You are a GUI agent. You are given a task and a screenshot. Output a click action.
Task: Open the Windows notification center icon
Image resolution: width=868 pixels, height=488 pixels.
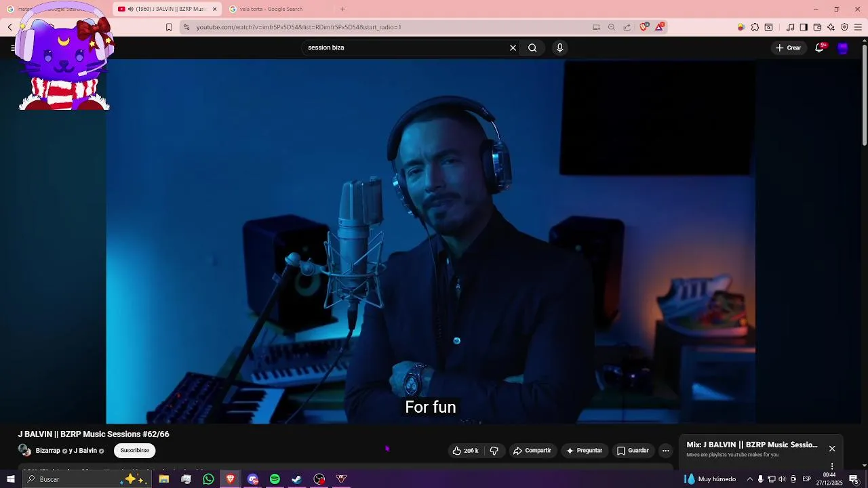coord(854,479)
